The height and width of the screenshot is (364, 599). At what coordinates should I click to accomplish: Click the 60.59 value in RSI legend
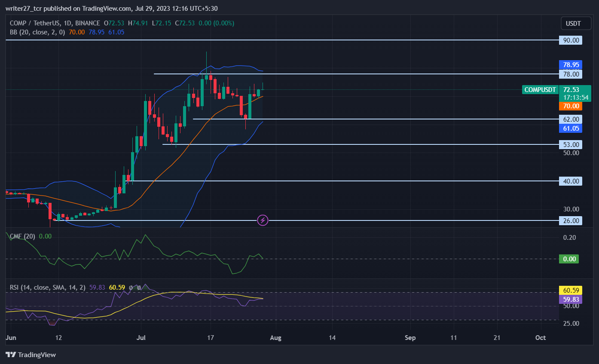(117, 287)
